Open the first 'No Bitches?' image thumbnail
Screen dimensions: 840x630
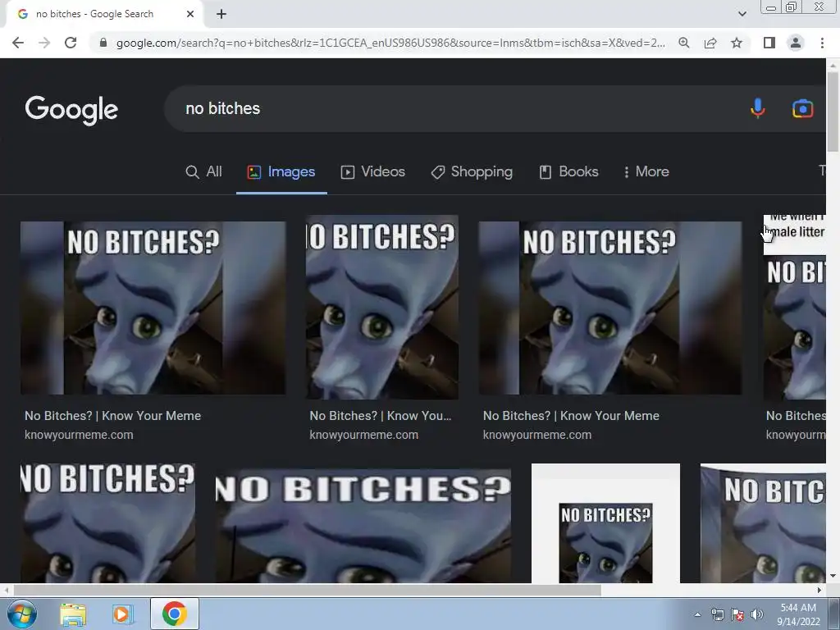[153, 308]
